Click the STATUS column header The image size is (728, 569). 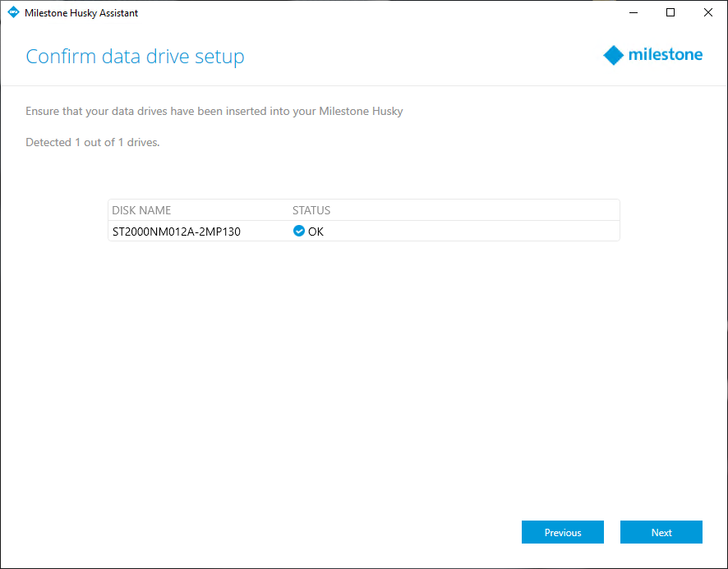(311, 210)
